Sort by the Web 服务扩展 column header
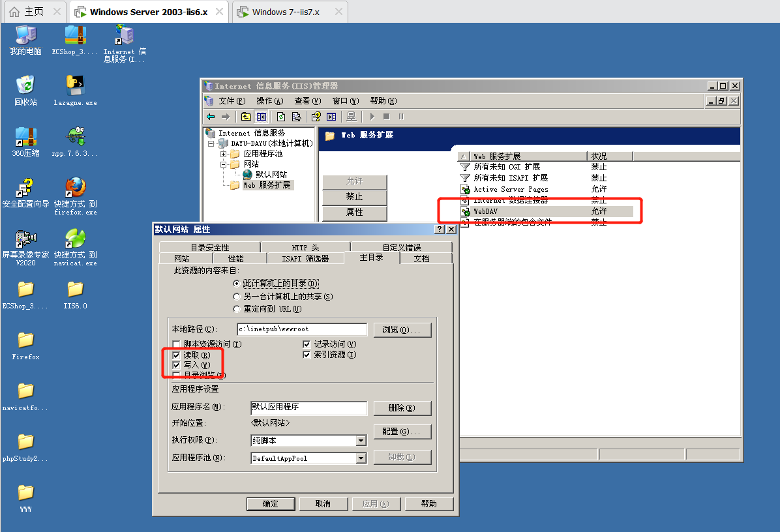This screenshot has width=780, height=532. point(528,156)
